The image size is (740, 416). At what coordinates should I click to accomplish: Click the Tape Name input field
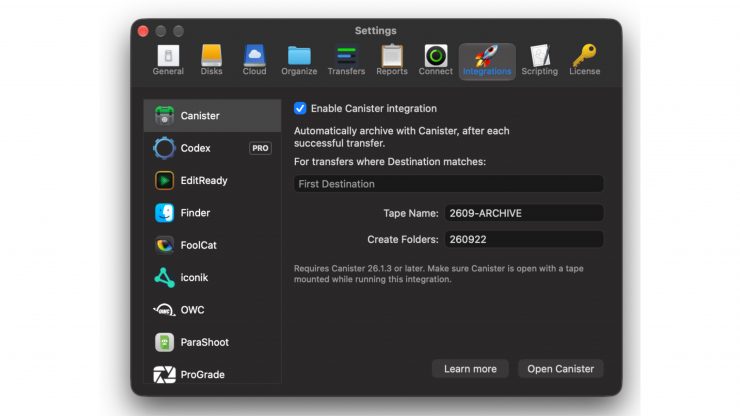pos(524,213)
